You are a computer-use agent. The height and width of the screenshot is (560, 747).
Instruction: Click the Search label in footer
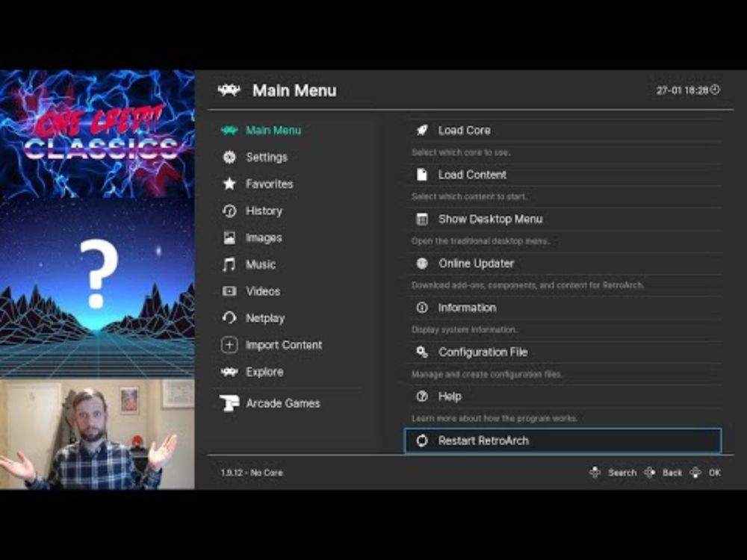click(622, 473)
